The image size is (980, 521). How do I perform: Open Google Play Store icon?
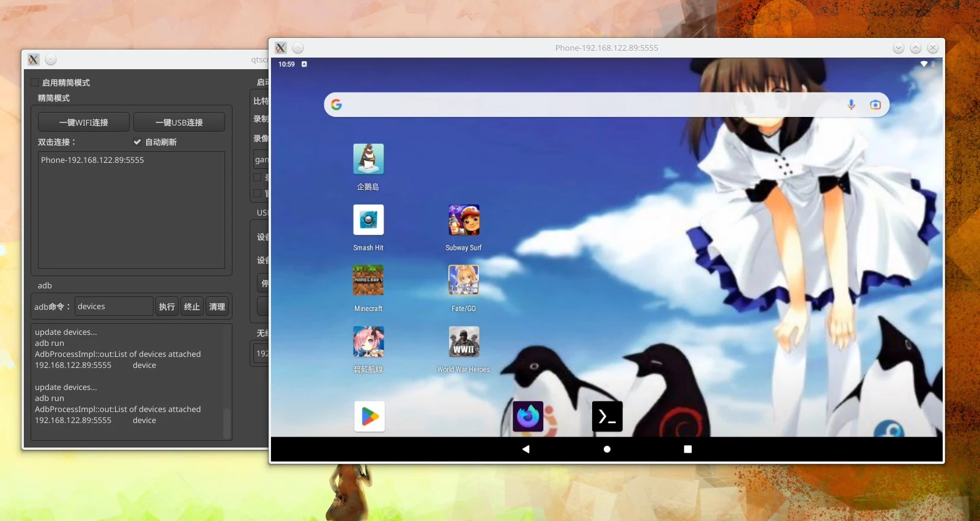(369, 416)
